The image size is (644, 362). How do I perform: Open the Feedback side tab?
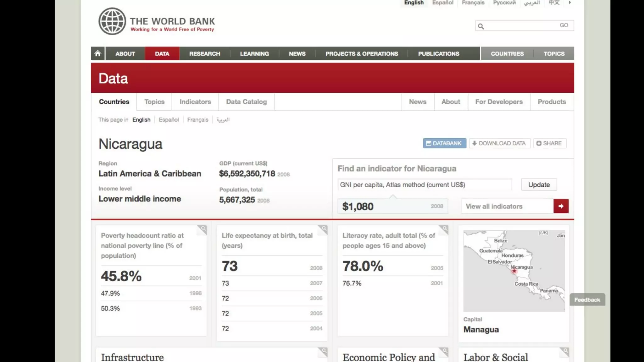coord(587,300)
